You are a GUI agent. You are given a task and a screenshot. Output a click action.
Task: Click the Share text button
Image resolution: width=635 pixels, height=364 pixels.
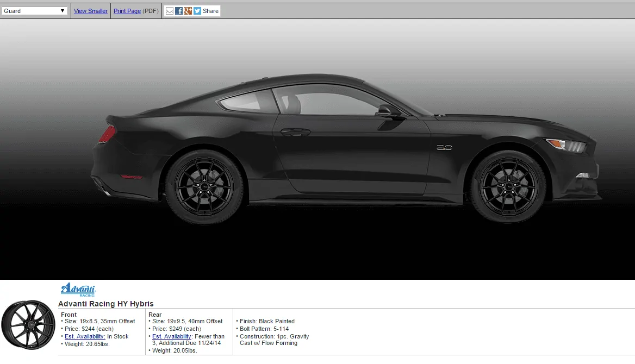(x=210, y=11)
